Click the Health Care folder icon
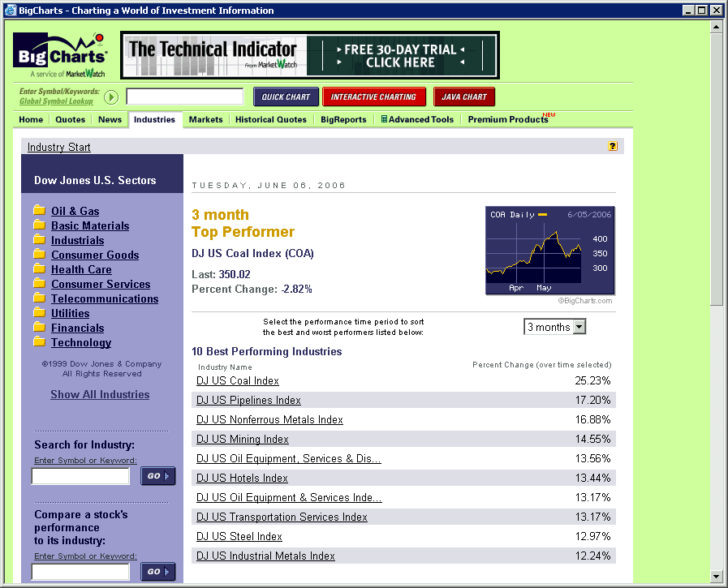 [39, 269]
